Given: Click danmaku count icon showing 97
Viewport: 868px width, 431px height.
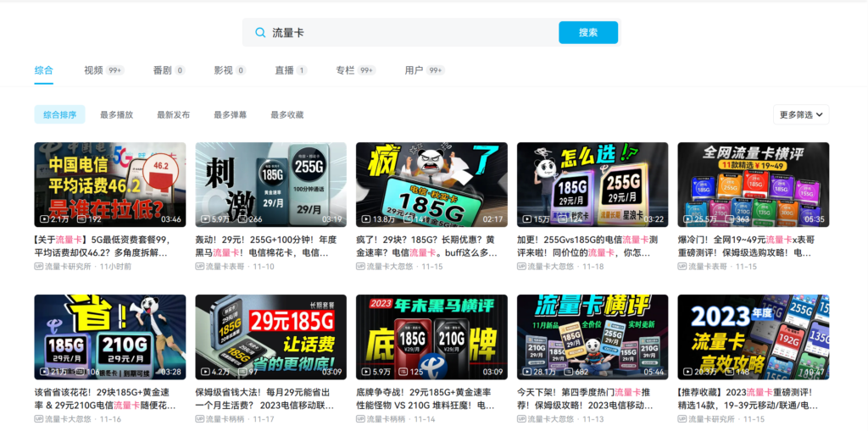Looking at the screenshot, I should pos(242,372).
